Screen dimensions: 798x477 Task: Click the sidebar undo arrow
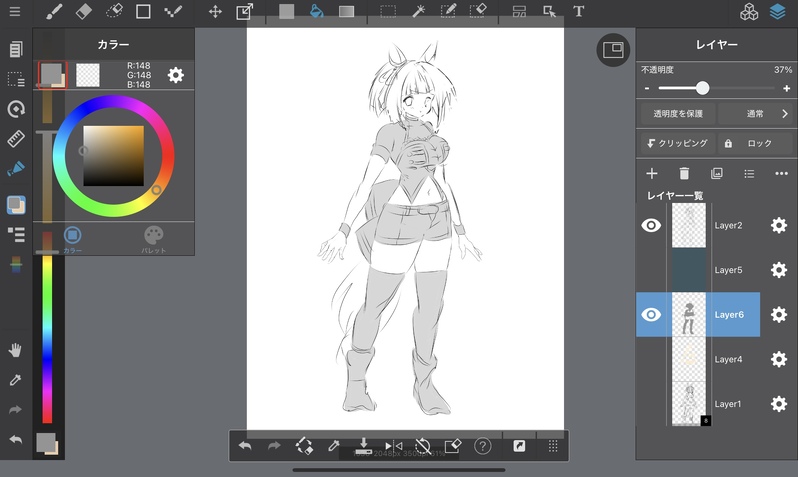coord(16,439)
